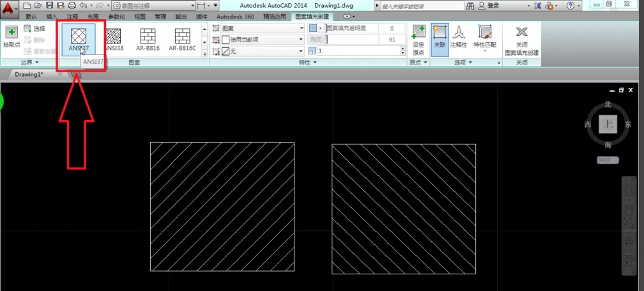Open the 精选应用 ribbon tab
The image size is (644, 291).
(x=273, y=17)
